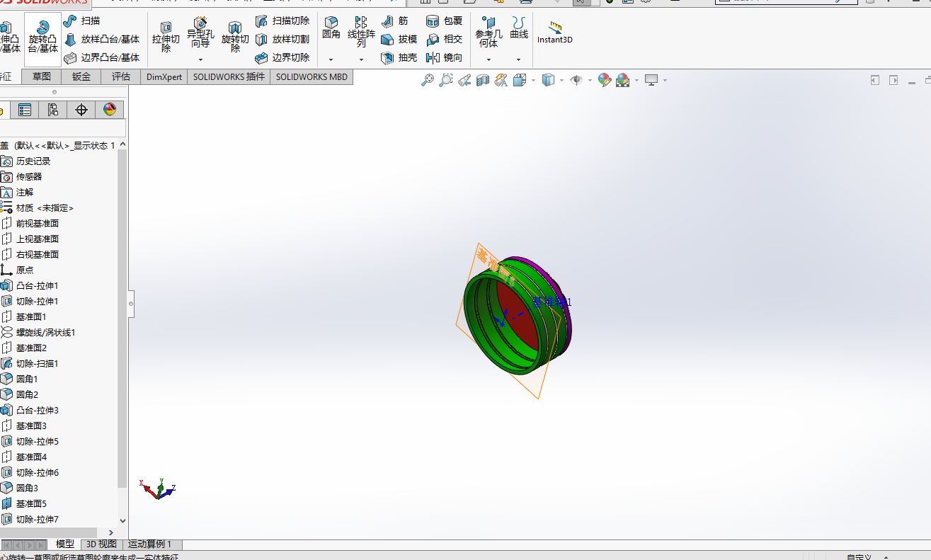Open the Fillet dropdown arrow
Image resolution: width=931 pixels, height=560 pixels.
pyautogui.click(x=331, y=59)
